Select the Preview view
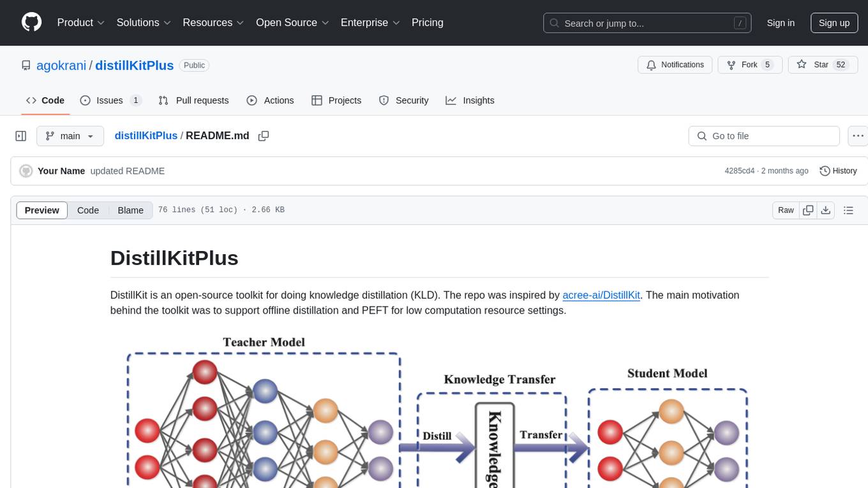The image size is (868, 488). (42, 210)
